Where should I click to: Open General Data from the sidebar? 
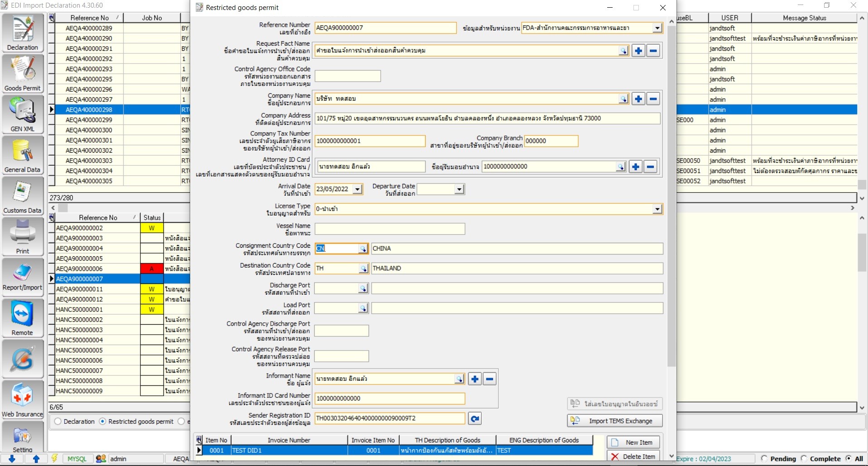[x=23, y=155]
